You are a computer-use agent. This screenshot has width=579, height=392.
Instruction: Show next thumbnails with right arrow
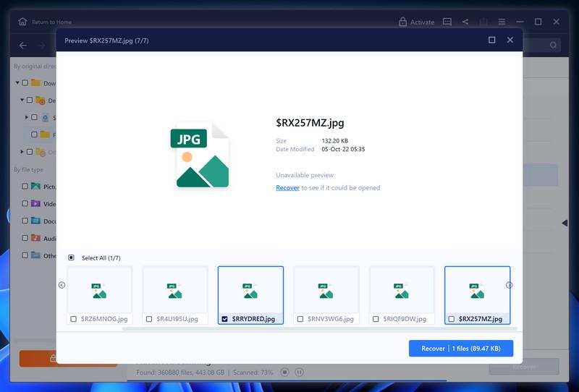pyautogui.click(x=509, y=285)
